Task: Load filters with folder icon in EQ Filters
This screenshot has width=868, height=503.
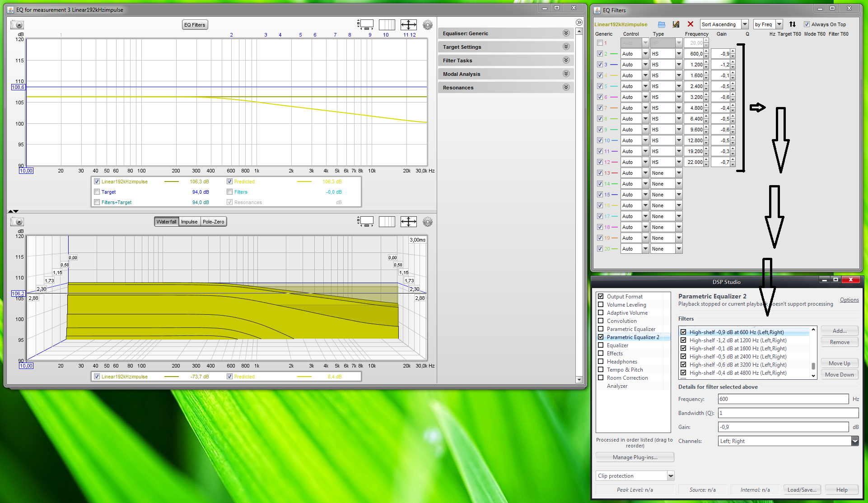Action: pos(662,24)
